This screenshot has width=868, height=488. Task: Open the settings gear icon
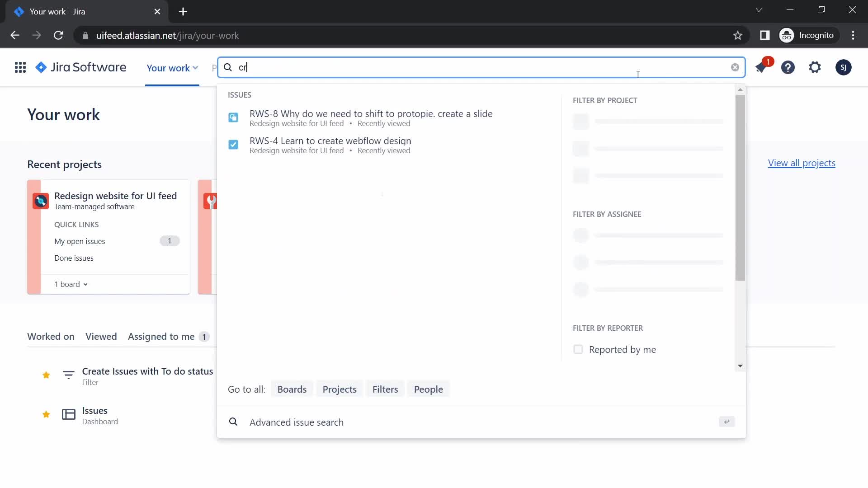coord(815,67)
